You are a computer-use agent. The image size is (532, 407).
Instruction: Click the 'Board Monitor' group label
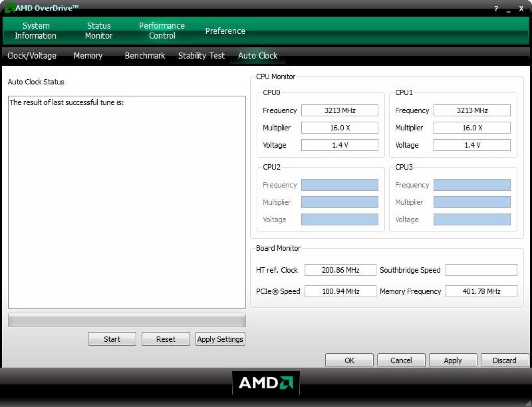(278, 248)
